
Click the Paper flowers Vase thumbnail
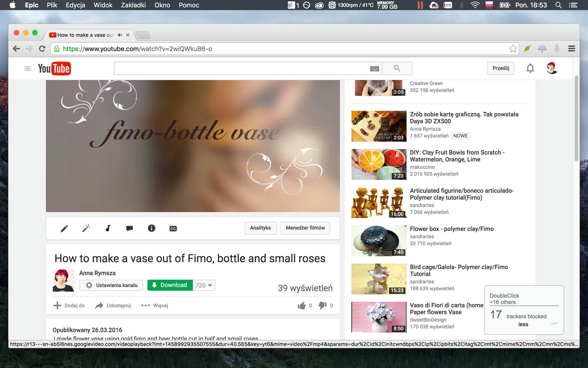379,317
